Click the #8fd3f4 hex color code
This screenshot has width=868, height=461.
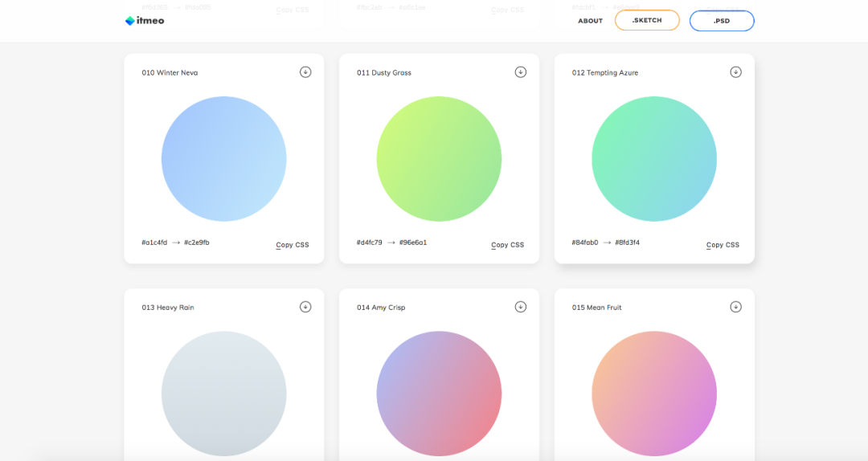pos(627,243)
